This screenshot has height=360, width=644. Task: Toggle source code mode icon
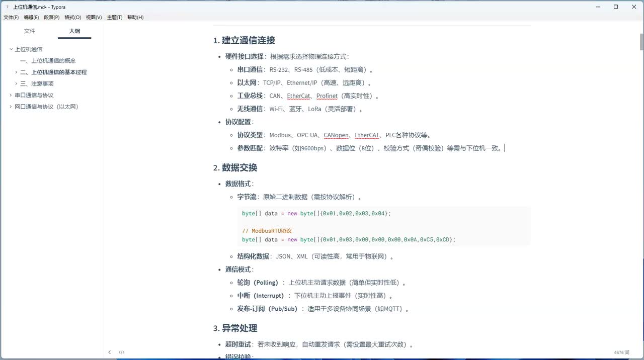pyautogui.click(x=121, y=352)
